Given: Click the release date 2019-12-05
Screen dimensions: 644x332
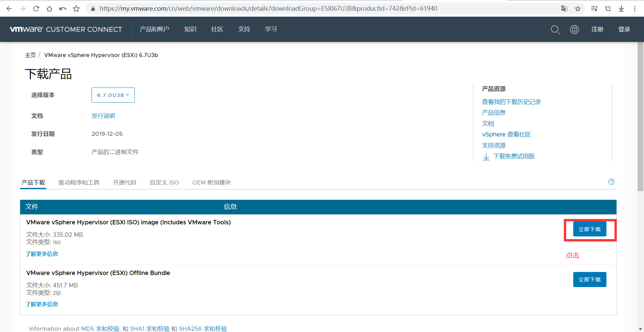Looking at the screenshot, I should click(x=107, y=134).
